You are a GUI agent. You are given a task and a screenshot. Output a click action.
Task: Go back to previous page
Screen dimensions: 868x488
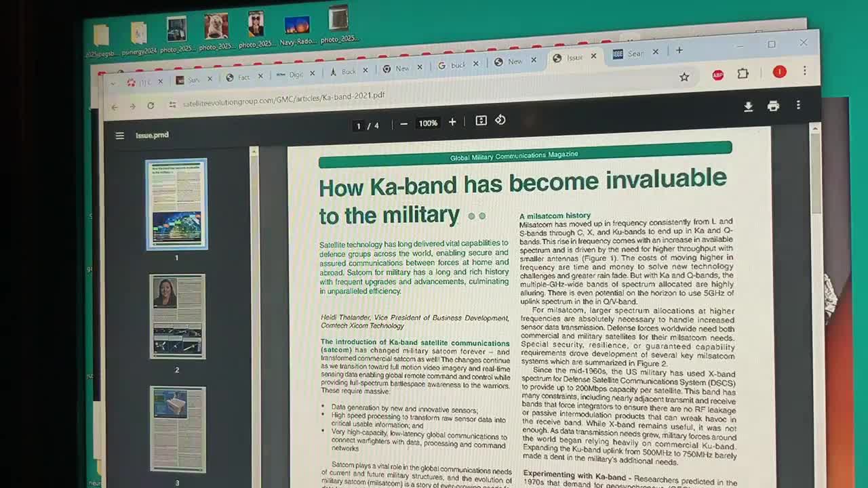(115, 107)
